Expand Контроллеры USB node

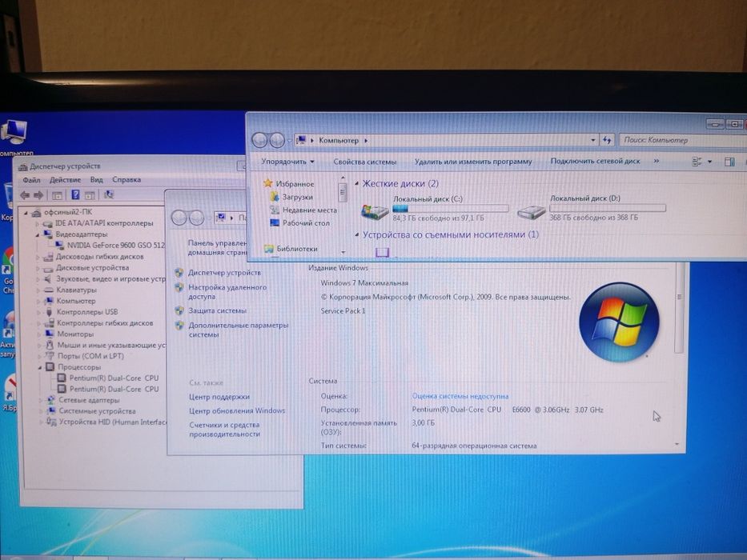pos(38,312)
